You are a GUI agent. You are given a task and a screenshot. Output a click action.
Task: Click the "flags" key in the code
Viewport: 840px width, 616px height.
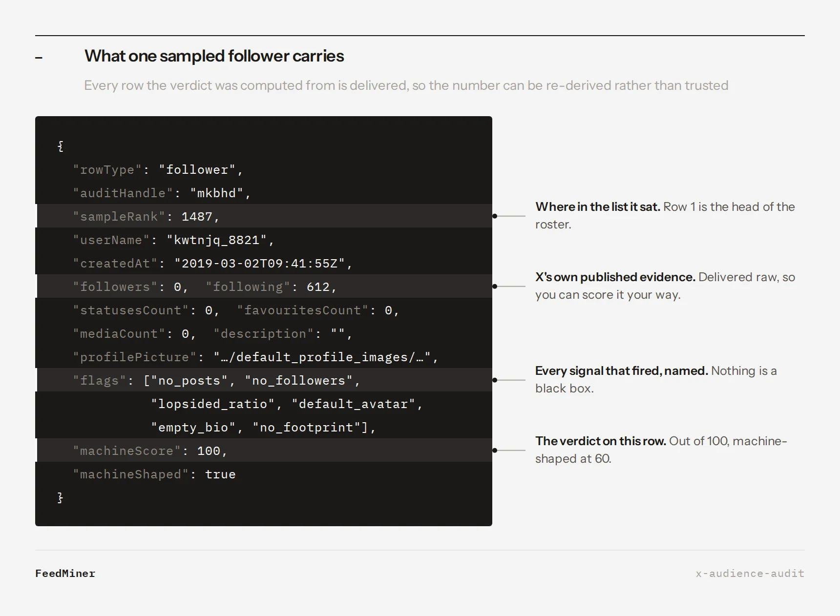[x=99, y=380]
